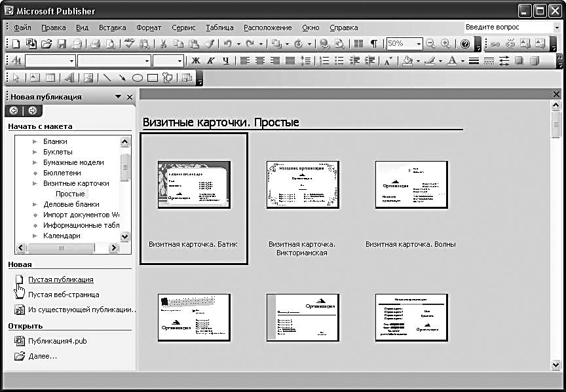Select the Insert Table tool
Image resolution: width=566 pixels, height=392 pixels.
coord(50,77)
